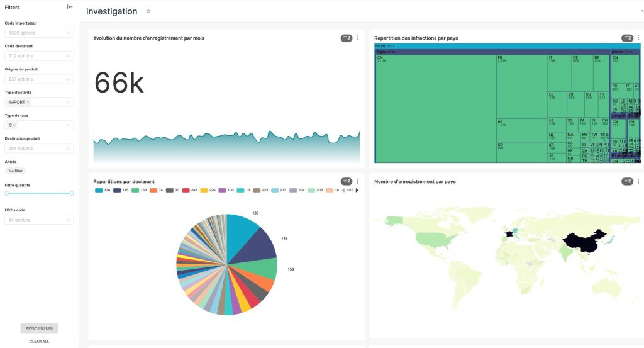This screenshot has width=644, height=348.
Task: Open options menu of Repartition des infractions chart
Action: (x=638, y=38)
